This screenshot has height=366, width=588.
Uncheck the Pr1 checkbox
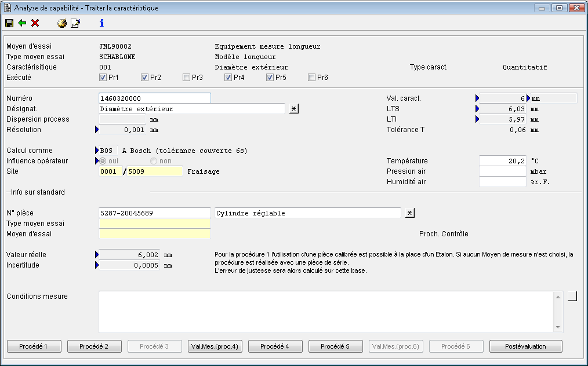click(103, 78)
